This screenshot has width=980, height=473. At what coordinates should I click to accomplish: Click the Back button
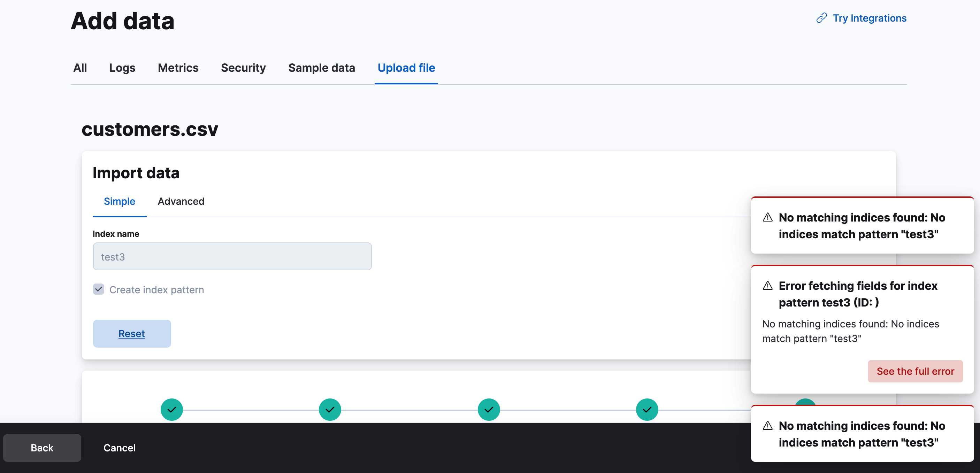[x=42, y=448]
